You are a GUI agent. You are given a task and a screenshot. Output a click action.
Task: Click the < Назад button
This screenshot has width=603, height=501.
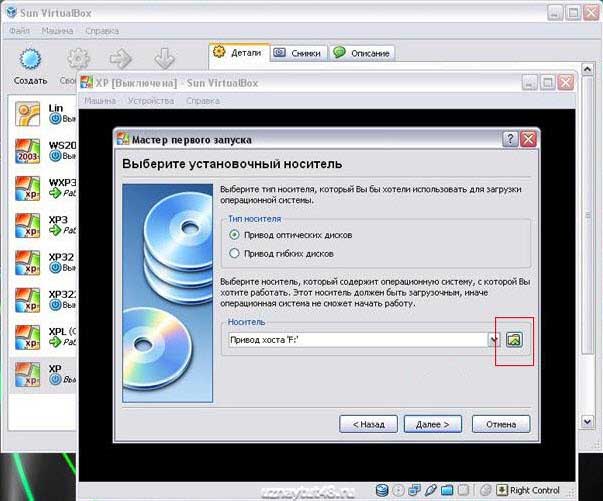tap(368, 424)
